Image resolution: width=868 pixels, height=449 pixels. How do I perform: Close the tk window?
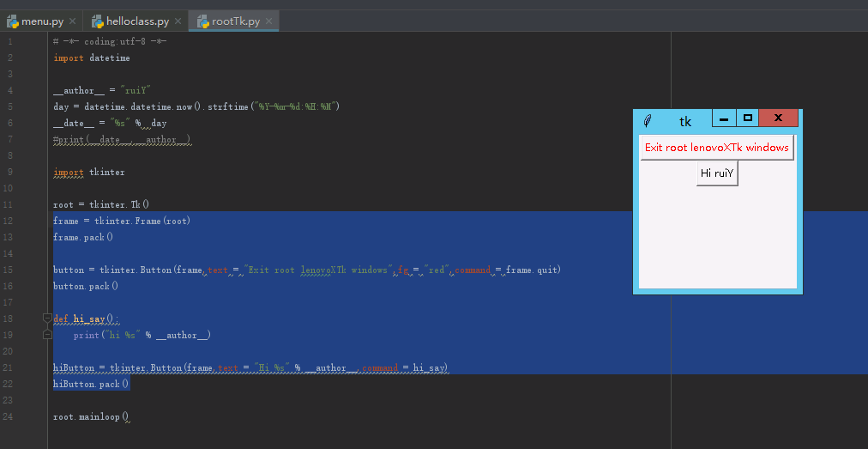(x=778, y=118)
